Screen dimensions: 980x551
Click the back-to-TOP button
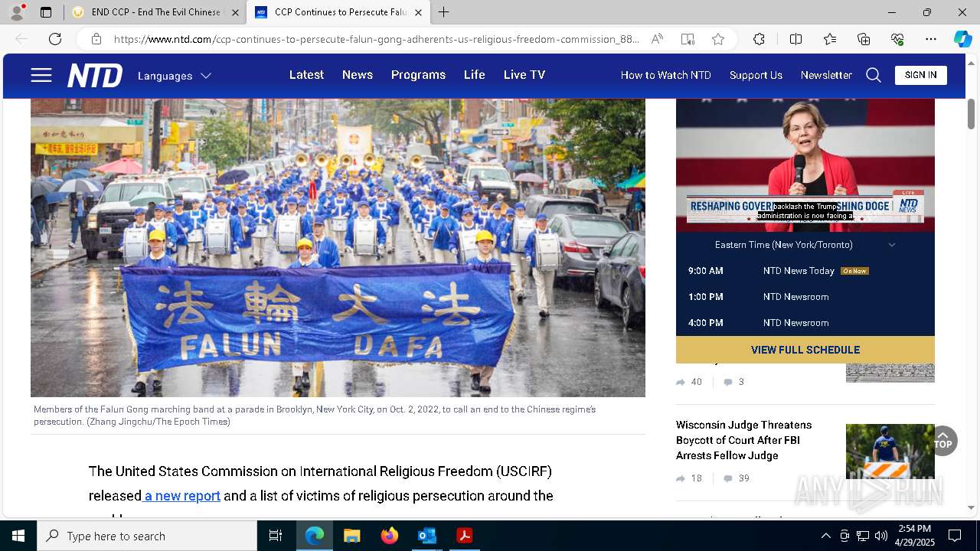943,441
